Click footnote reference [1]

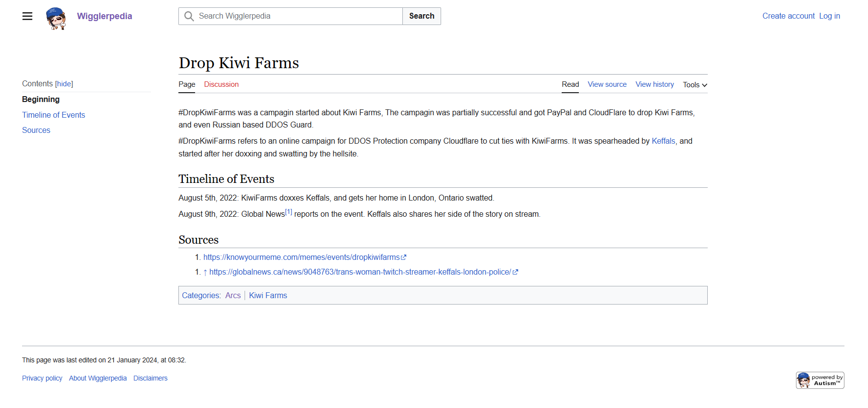[289, 212]
